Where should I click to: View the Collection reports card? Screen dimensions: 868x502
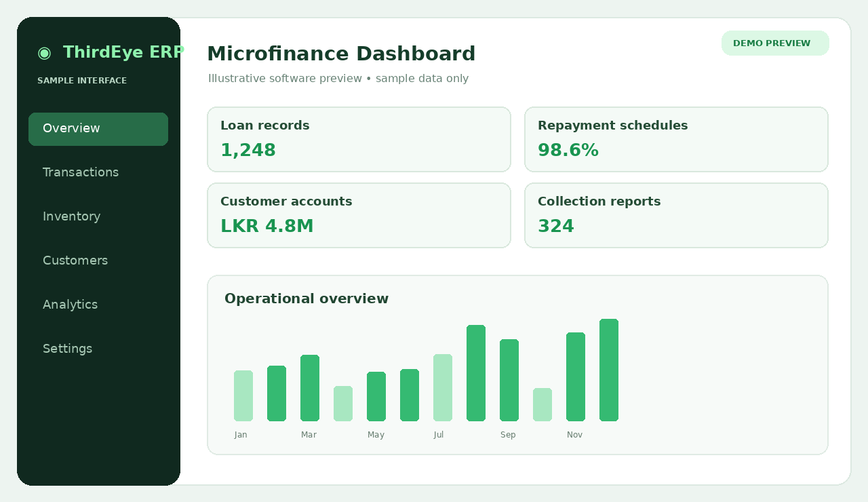point(676,215)
